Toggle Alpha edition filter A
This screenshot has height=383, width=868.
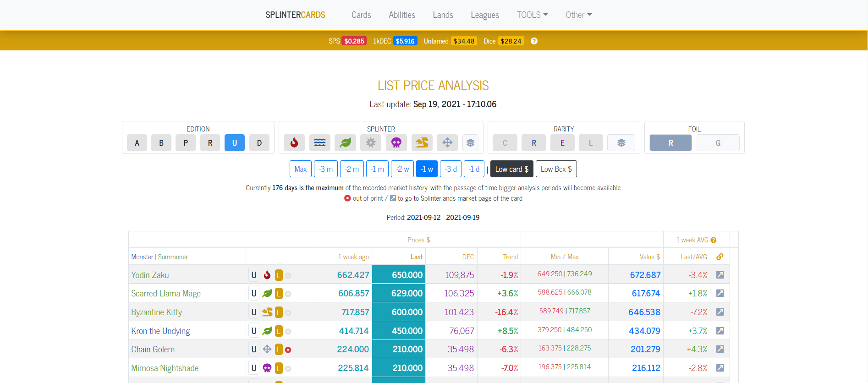tap(137, 143)
